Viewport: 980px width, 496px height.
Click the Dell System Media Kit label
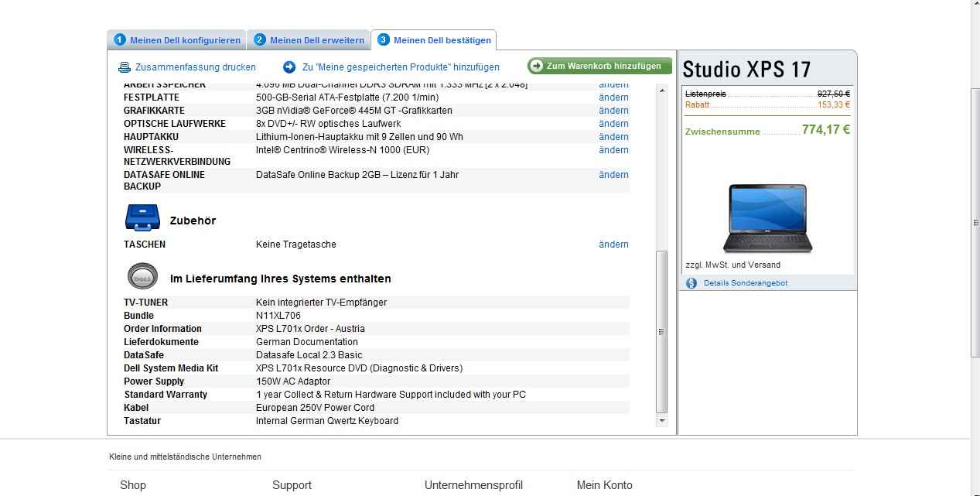click(x=171, y=368)
